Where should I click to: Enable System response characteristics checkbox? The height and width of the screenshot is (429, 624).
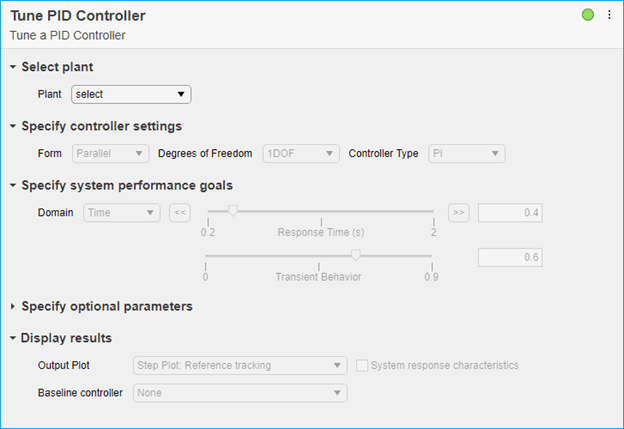(x=362, y=365)
